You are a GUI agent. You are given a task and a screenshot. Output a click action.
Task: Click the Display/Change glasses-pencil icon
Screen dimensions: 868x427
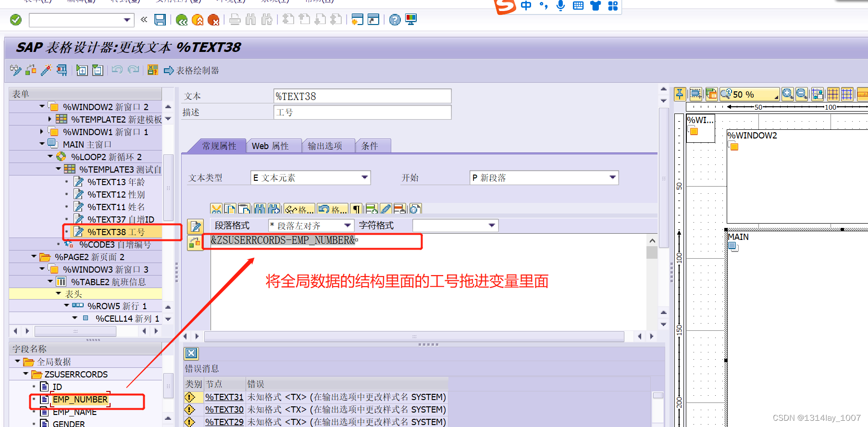(15, 70)
